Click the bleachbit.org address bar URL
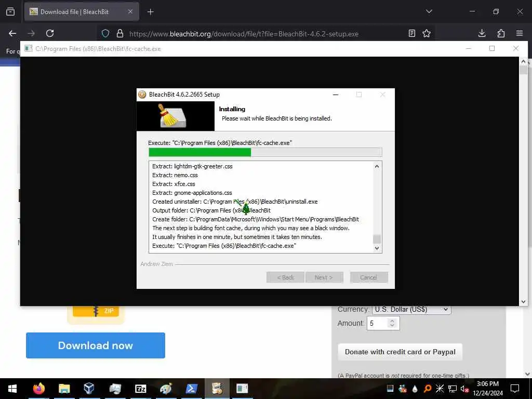The width and height of the screenshot is (532, 399). [244, 34]
